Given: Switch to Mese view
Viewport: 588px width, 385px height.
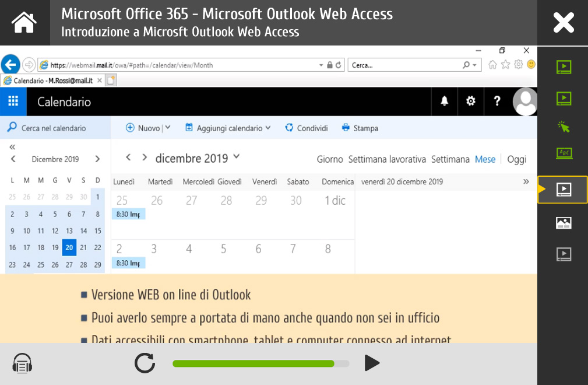Looking at the screenshot, I should (485, 159).
